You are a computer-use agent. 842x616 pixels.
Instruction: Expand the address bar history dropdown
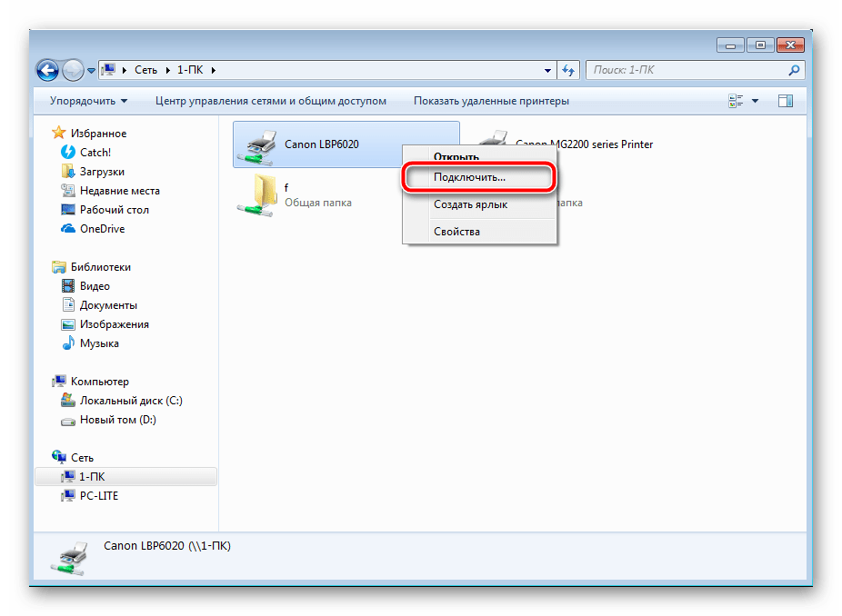coord(547,70)
